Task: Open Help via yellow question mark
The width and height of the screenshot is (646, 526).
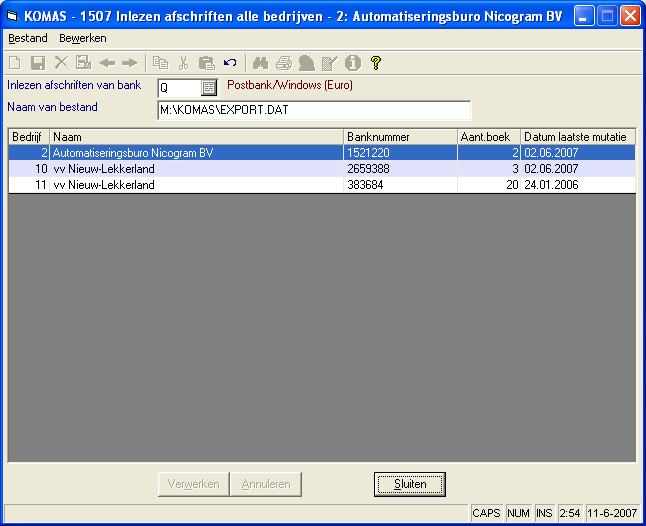Action: pos(376,63)
